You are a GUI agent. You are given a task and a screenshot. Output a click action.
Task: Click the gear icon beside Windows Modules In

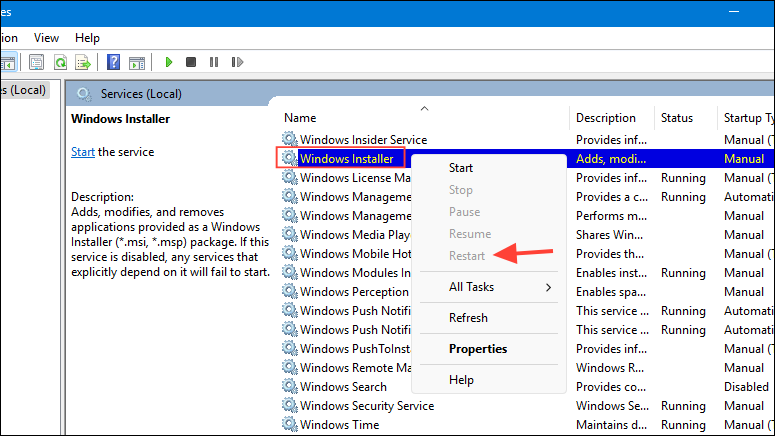tap(290, 272)
